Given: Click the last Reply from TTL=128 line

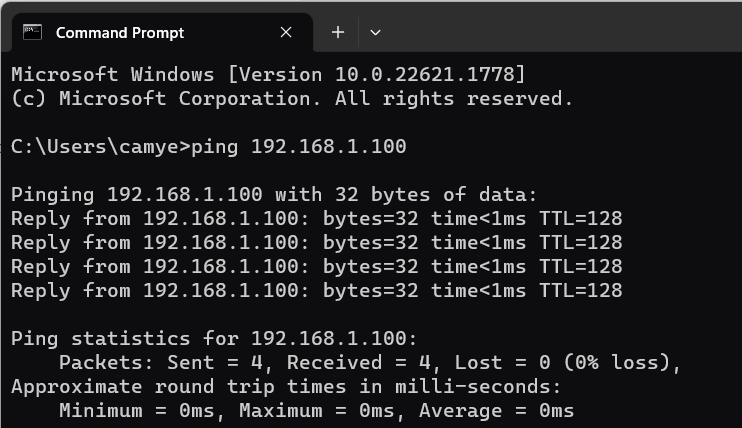Looking at the screenshot, I should (316, 291).
